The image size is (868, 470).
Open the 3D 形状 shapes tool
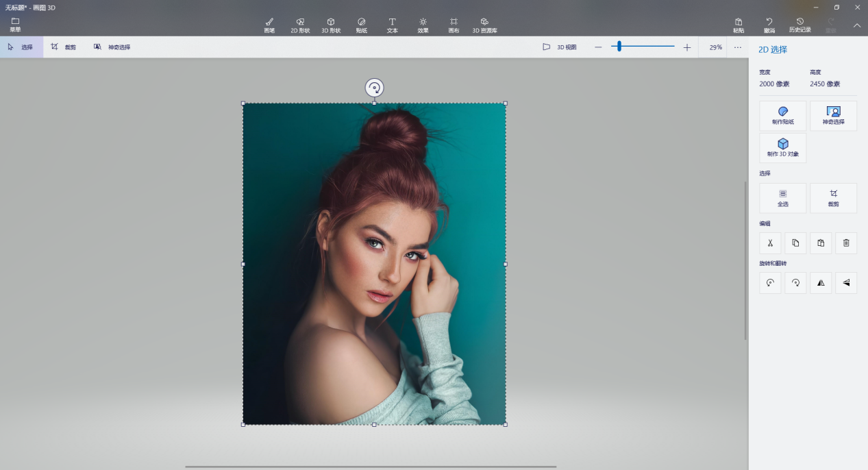(331, 25)
